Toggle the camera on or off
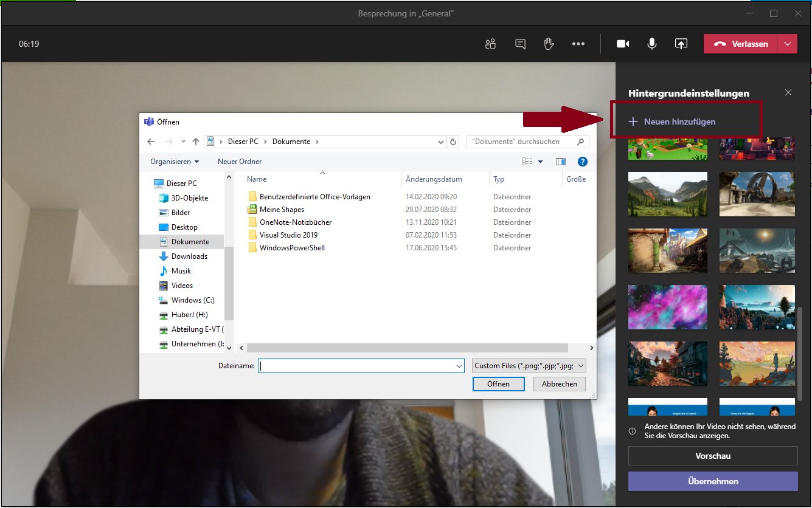 (x=622, y=44)
